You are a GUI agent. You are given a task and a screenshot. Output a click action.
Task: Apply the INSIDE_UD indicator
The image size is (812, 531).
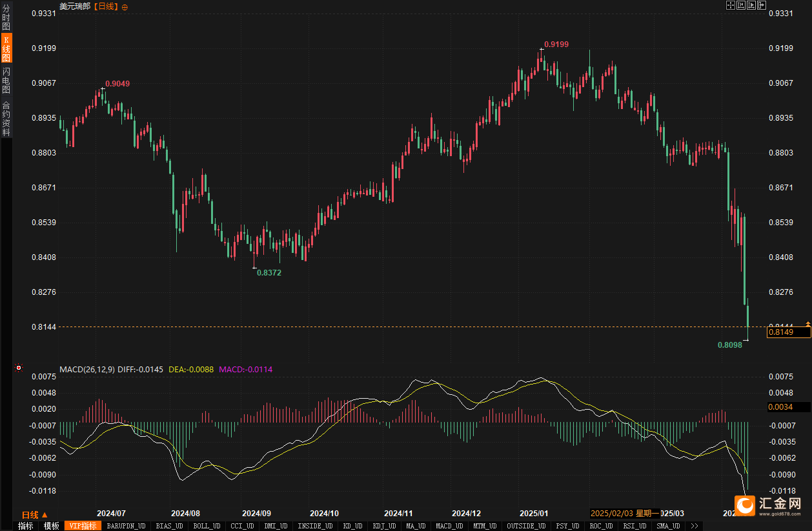[x=315, y=526]
